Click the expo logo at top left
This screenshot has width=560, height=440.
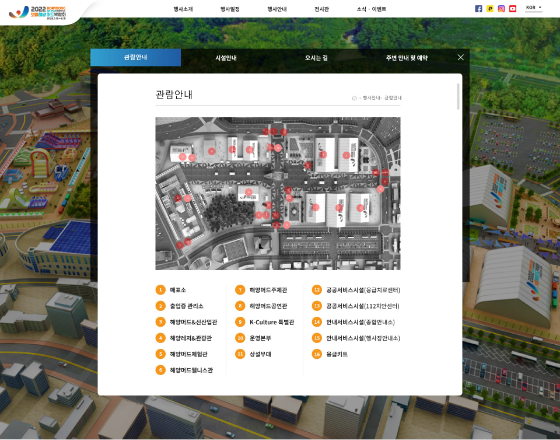(x=38, y=12)
